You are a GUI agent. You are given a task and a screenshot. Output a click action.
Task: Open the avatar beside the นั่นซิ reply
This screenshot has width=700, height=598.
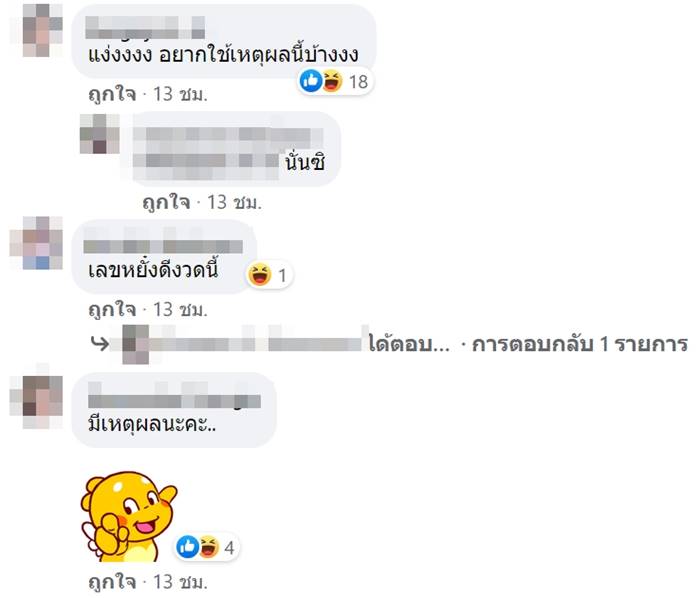click(x=100, y=134)
